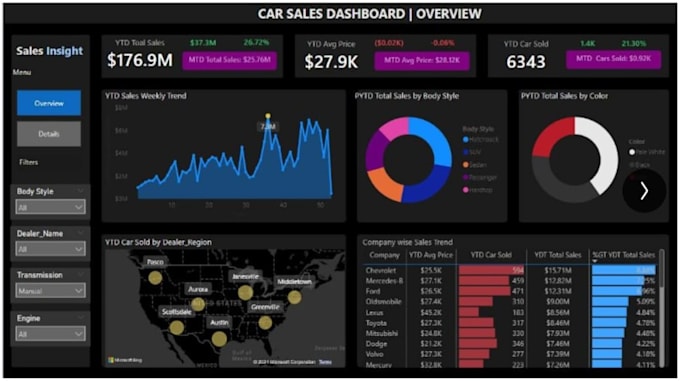This screenshot has width=680, height=381.
Task: Click the Pasco bubble on the map
Action: 155,278
